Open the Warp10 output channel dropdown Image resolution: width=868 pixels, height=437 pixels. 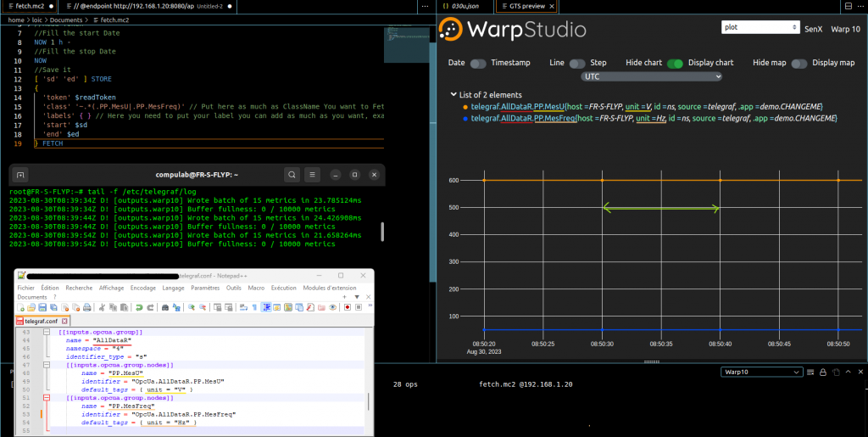tap(762, 373)
